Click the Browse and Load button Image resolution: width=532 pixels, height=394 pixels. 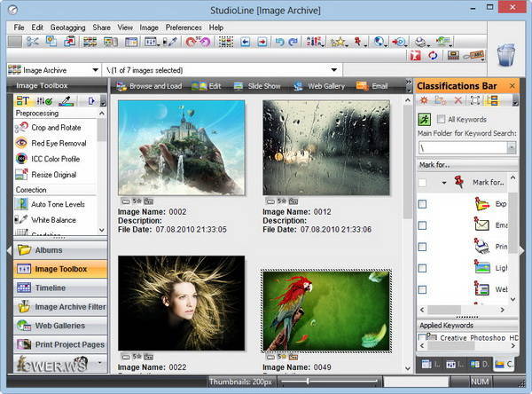(149, 86)
